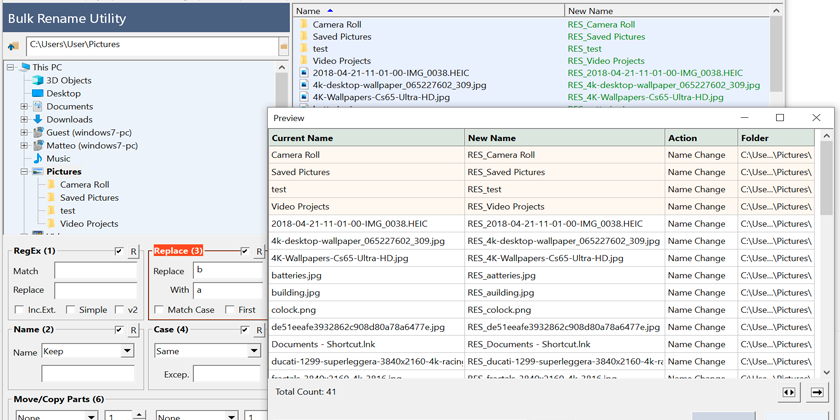The width and height of the screenshot is (840, 420).
Task: Select the Camera Roll folder in tree
Action: (x=84, y=185)
